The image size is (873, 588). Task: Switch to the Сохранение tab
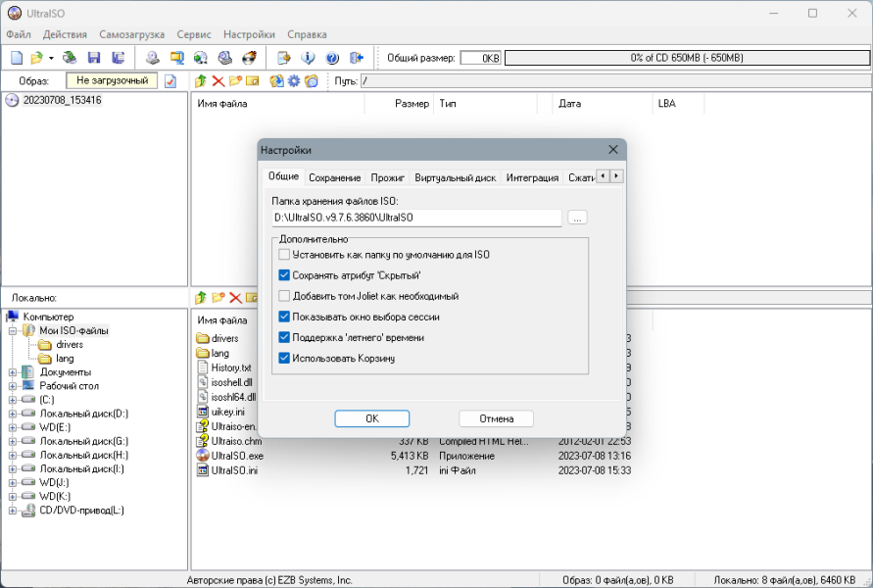(x=335, y=177)
